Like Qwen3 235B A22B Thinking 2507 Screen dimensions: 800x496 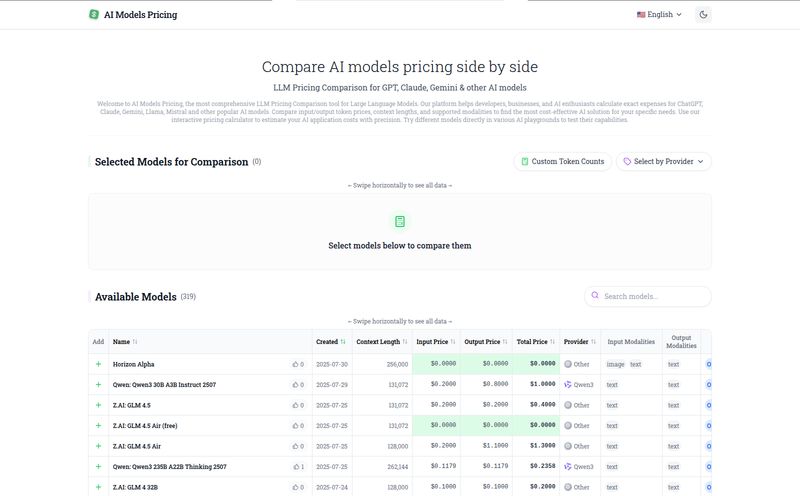[x=296, y=466]
